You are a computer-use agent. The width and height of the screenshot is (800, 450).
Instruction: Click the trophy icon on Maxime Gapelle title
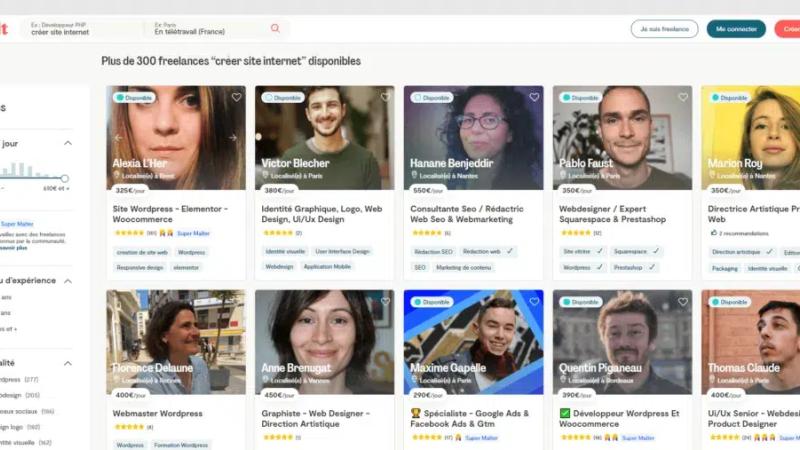[x=415, y=413]
